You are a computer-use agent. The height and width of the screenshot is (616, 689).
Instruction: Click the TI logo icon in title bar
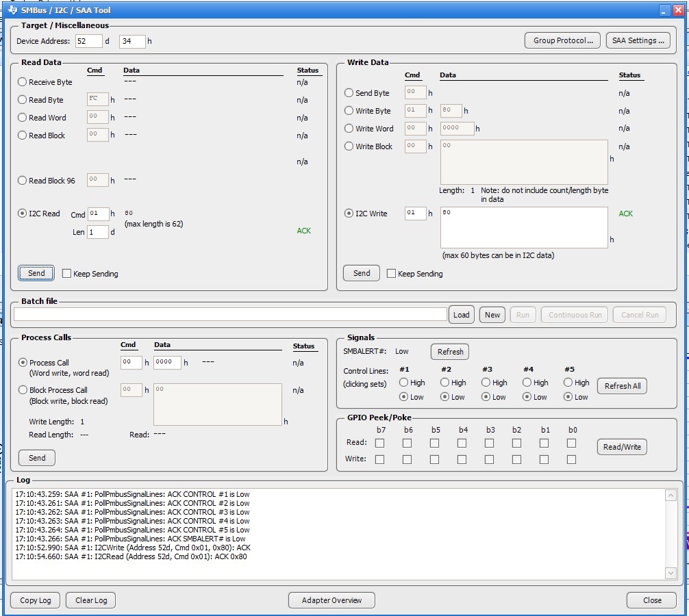pos(12,9)
